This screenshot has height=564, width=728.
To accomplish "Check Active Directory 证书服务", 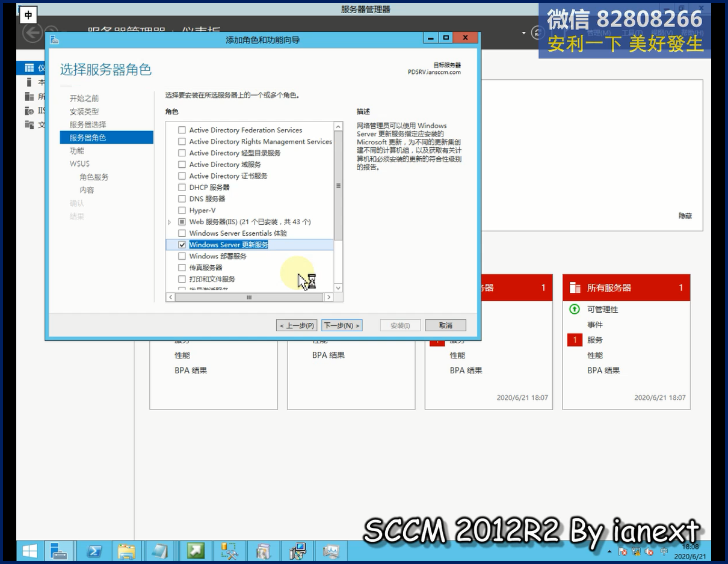I will pos(182,176).
